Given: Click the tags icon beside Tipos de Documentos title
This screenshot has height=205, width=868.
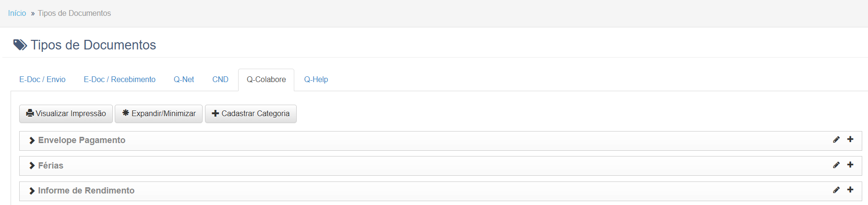Looking at the screenshot, I should (20, 45).
